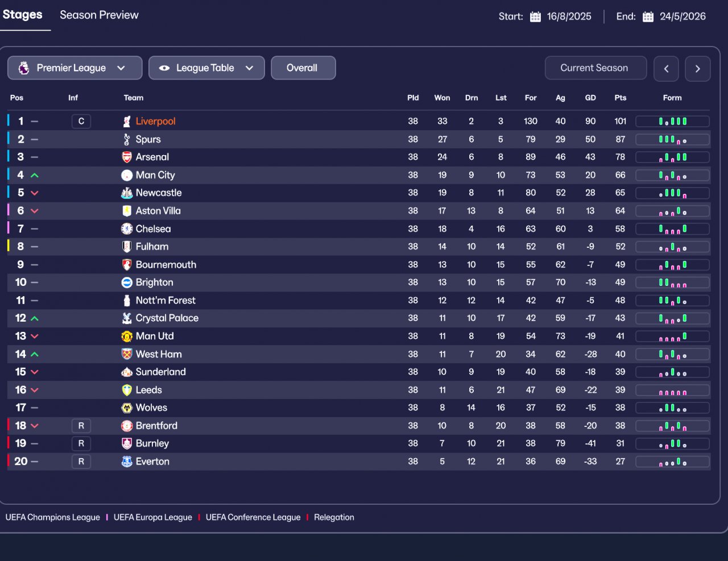Open the Premier League competition dropdown
Image resolution: width=728 pixels, height=561 pixels.
pos(75,68)
